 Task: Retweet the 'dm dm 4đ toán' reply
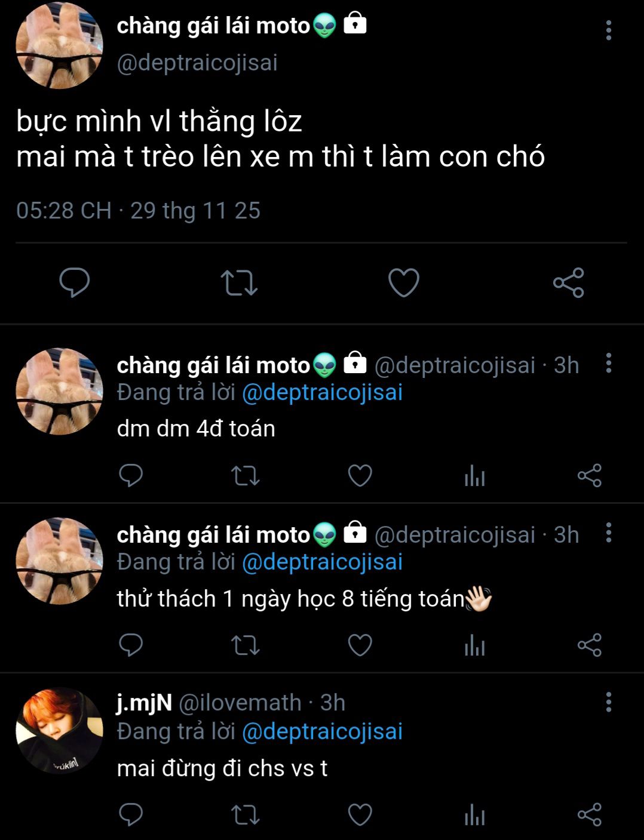pos(245,476)
